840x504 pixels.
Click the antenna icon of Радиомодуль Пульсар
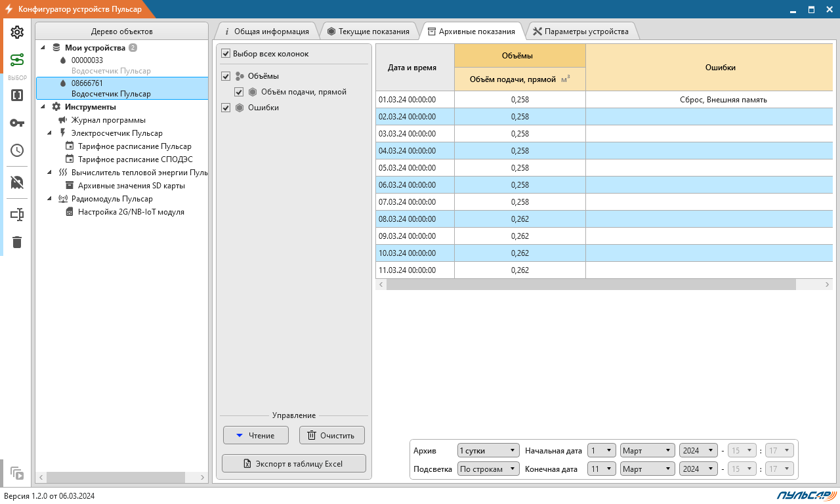coord(63,199)
